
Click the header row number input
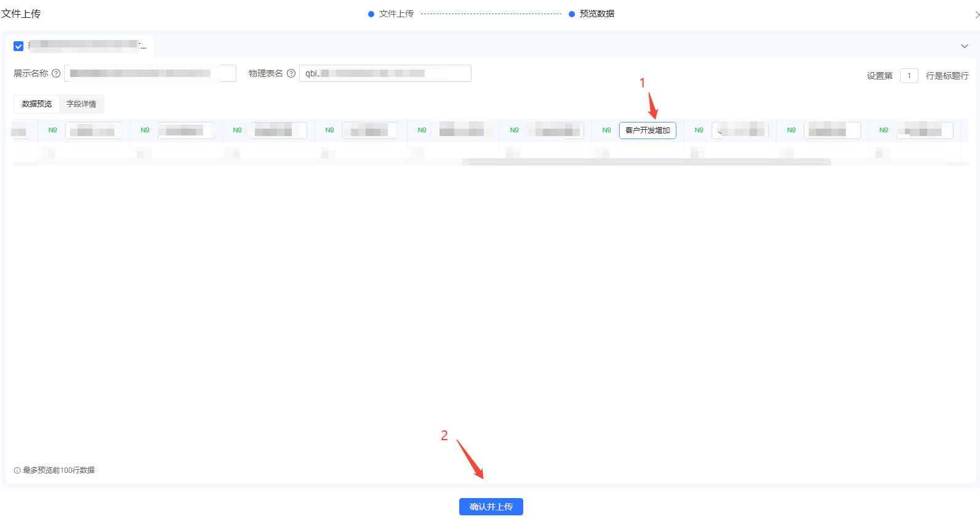pyautogui.click(x=909, y=76)
